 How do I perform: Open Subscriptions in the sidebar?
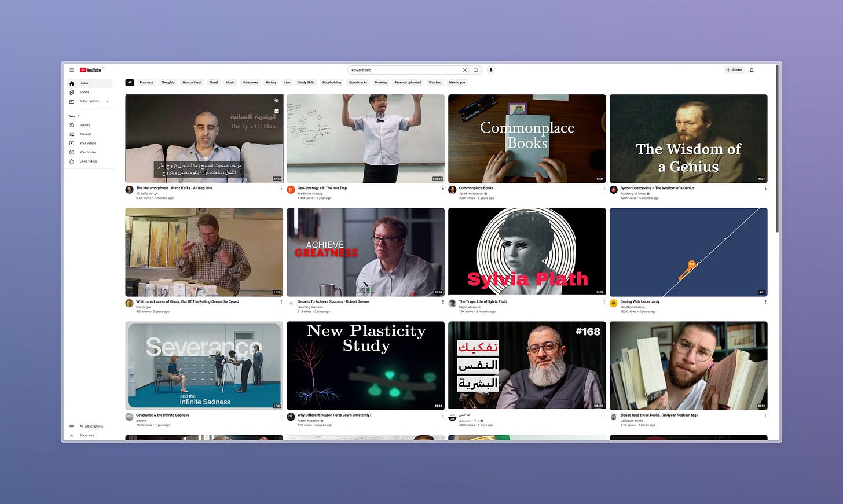[x=90, y=101]
